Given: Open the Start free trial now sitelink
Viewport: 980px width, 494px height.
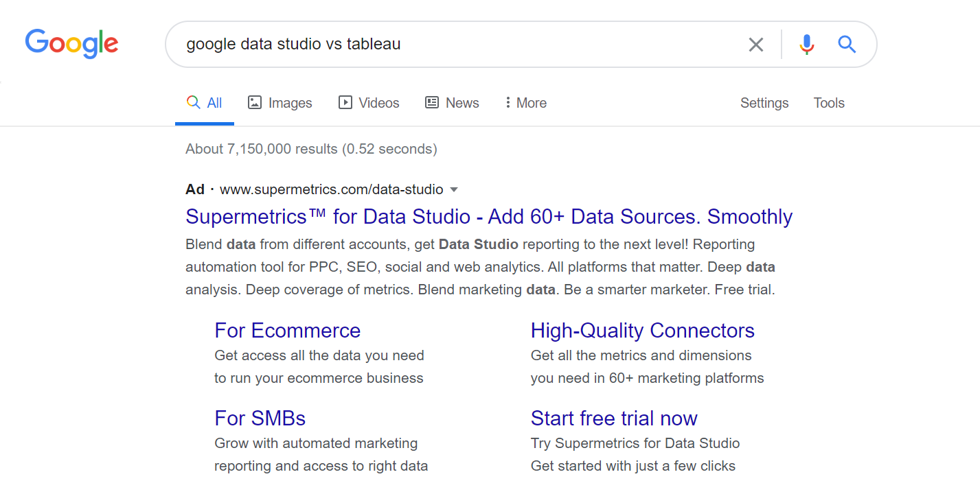Looking at the screenshot, I should 614,419.
